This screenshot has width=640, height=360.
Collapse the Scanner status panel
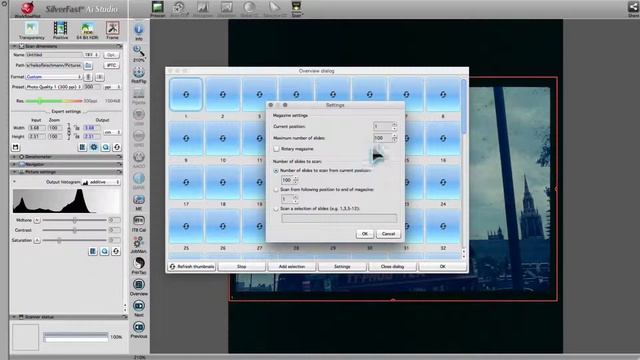click(x=15, y=317)
